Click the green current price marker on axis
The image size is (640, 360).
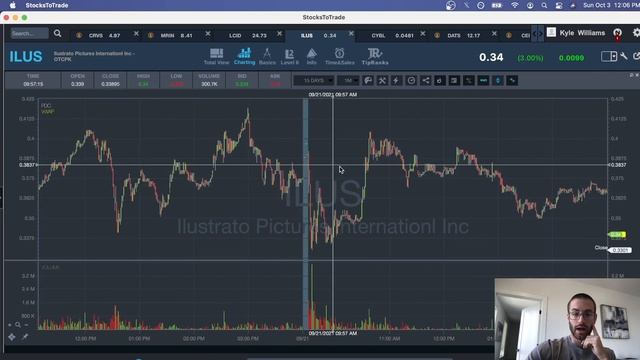617,234
